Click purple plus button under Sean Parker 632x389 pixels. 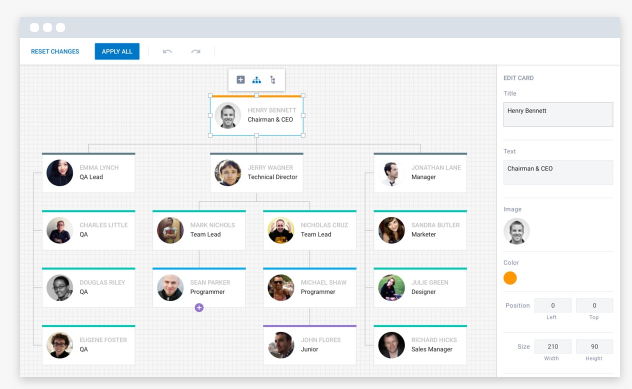point(199,308)
